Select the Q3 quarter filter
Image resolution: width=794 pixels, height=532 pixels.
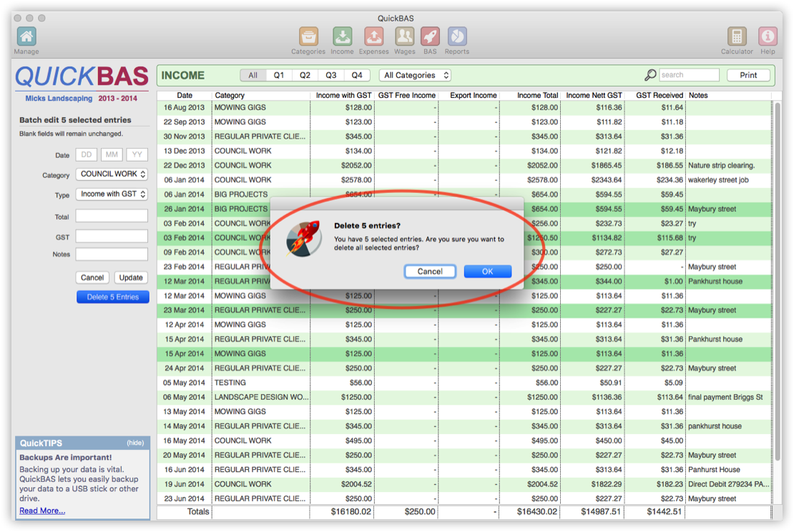[x=330, y=75]
